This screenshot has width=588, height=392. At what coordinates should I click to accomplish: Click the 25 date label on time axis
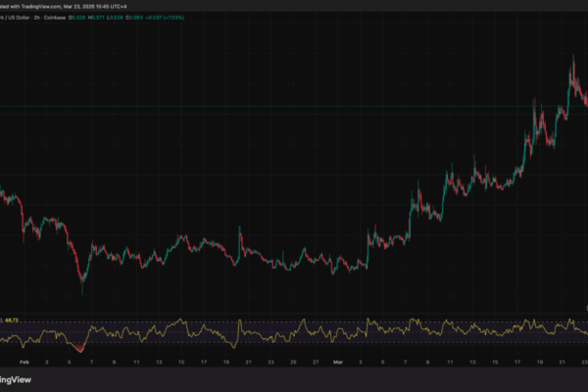click(x=294, y=362)
